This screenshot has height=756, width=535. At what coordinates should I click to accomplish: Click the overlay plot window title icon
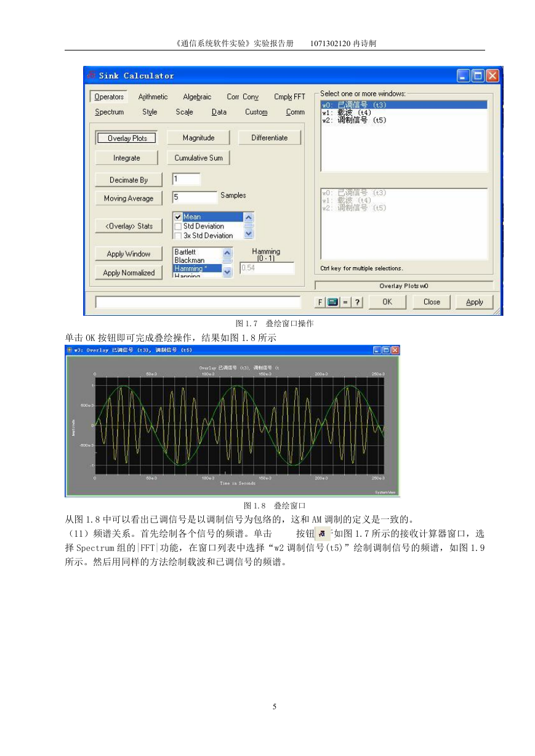pos(70,350)
